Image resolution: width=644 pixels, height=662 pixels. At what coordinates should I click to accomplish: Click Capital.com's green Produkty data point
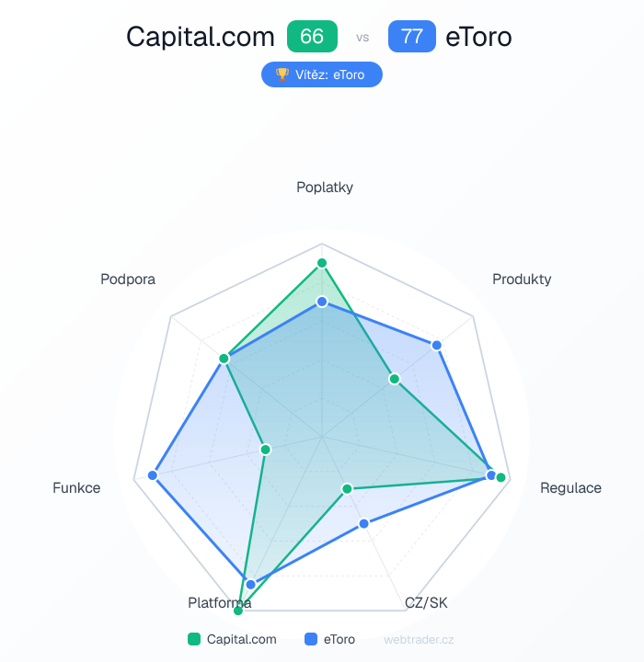point(394,379)
